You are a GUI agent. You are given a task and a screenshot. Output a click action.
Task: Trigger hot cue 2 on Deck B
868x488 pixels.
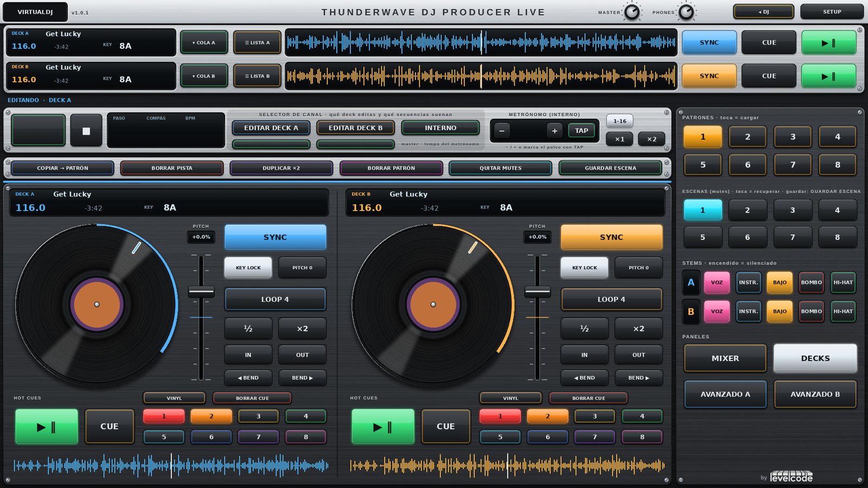548,416
